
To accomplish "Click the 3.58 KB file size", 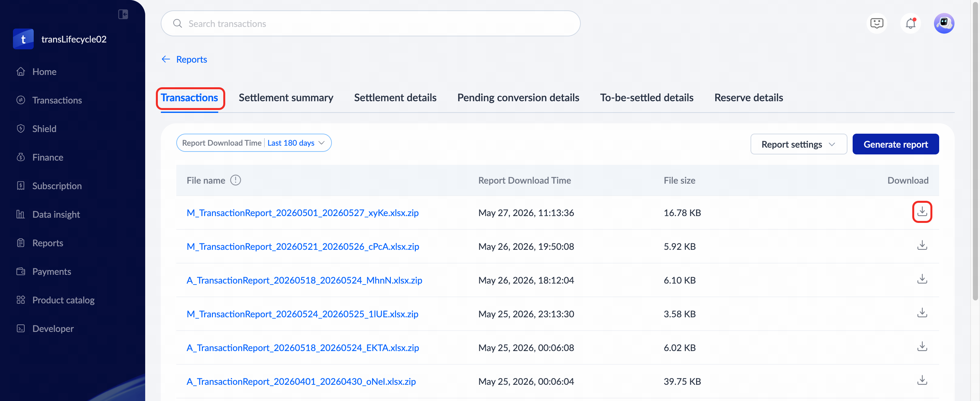I will (680, 314).
